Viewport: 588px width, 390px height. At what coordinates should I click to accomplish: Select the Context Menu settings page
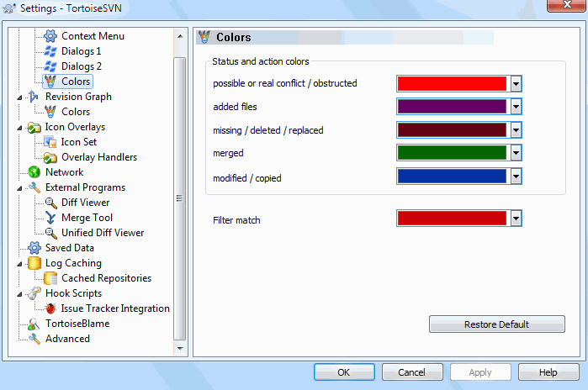[93, 36]
